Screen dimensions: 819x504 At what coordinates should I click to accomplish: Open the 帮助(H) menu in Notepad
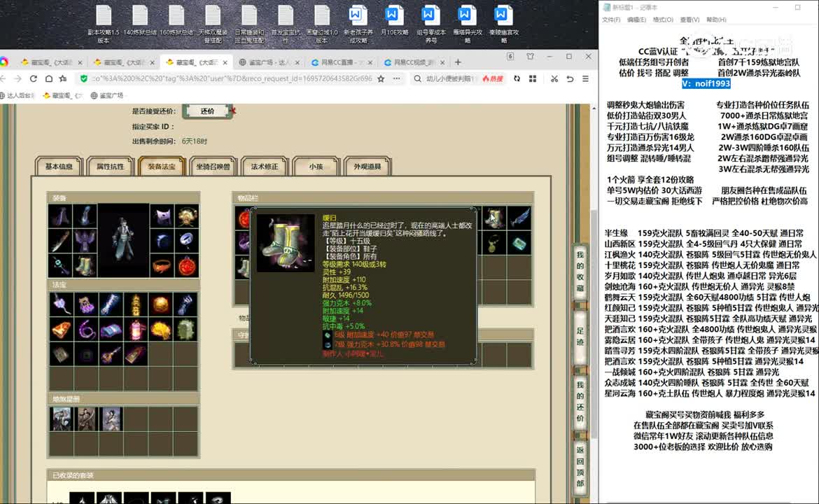click(x=716, y=20)
